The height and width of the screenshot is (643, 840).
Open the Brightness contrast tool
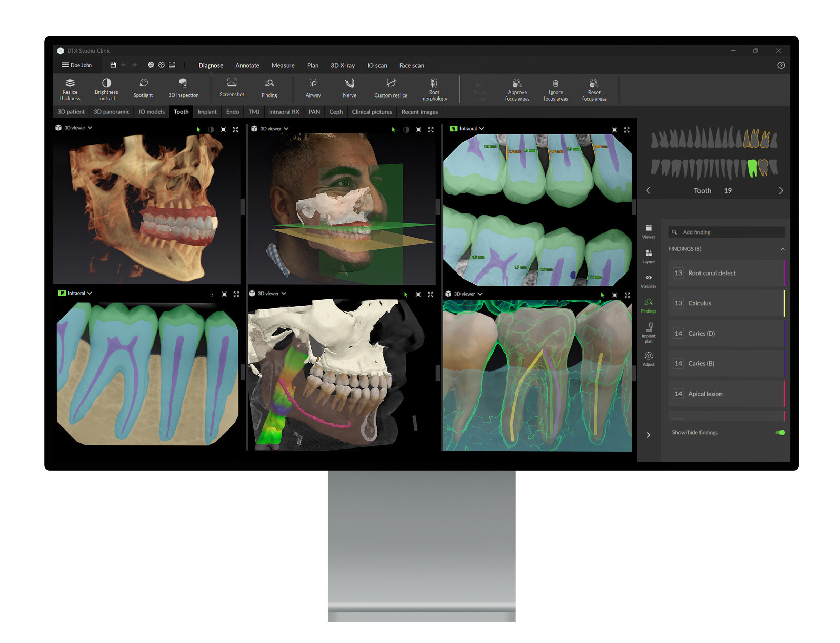click(106, 89)
